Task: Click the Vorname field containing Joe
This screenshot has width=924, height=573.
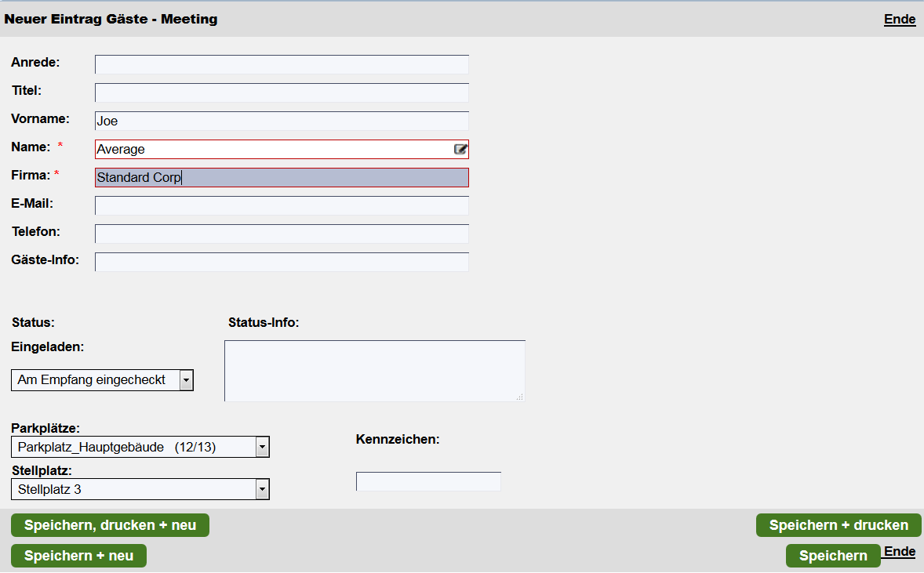Action: point(282,121)
